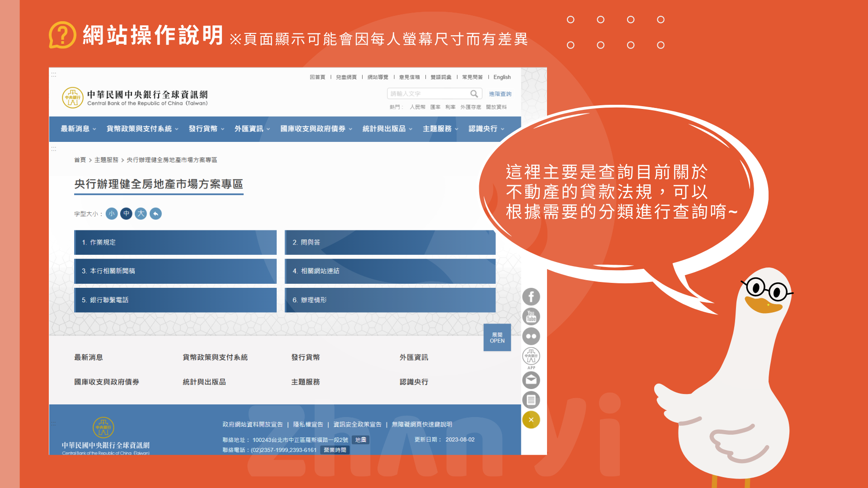Click the 網站導覽 top link

coord(378,77)
